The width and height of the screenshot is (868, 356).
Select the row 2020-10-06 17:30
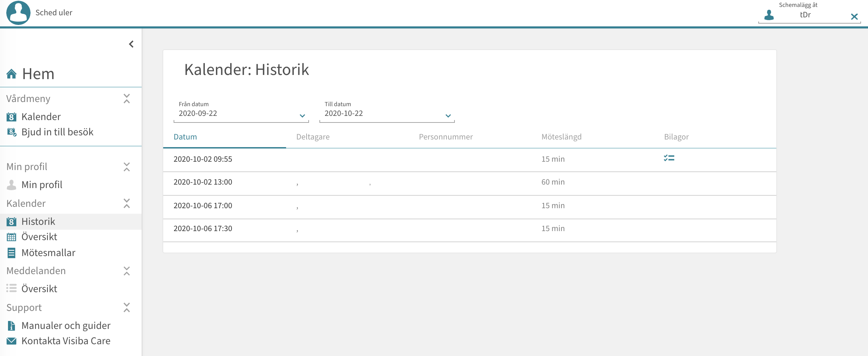[470, 230]
